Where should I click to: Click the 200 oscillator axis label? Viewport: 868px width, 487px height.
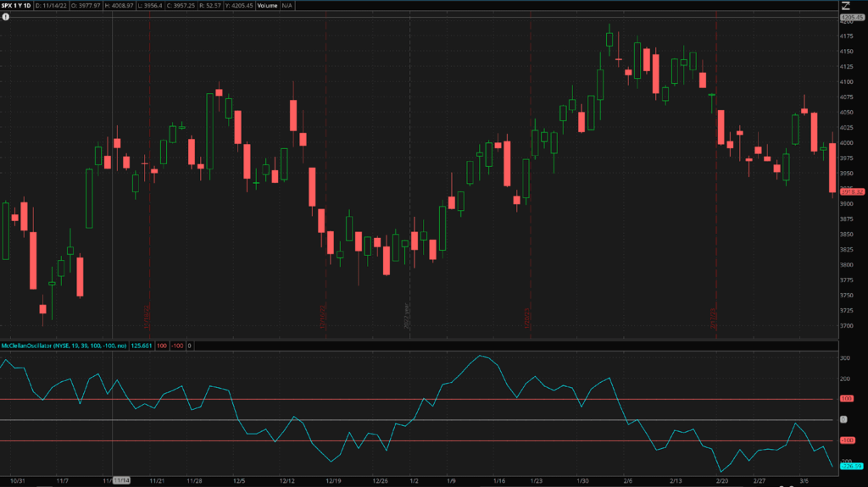coord(845,379)
